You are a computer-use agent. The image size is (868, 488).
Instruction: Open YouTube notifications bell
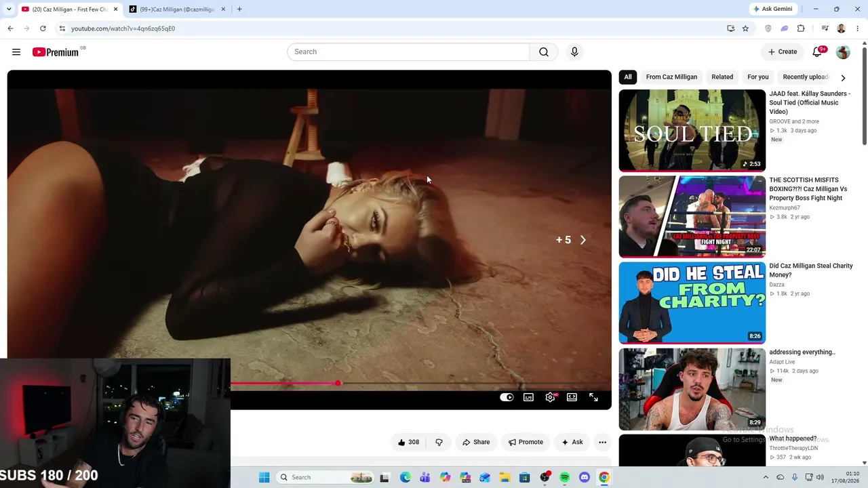(818, 52)
